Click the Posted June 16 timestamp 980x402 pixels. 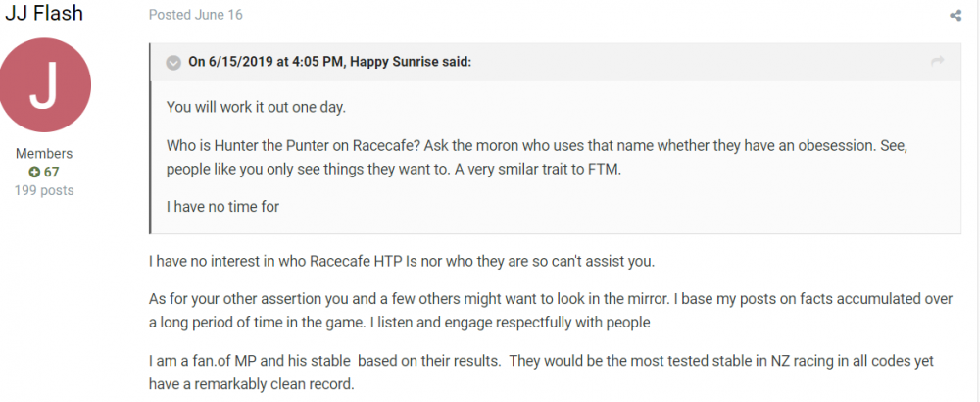(195, 15)
